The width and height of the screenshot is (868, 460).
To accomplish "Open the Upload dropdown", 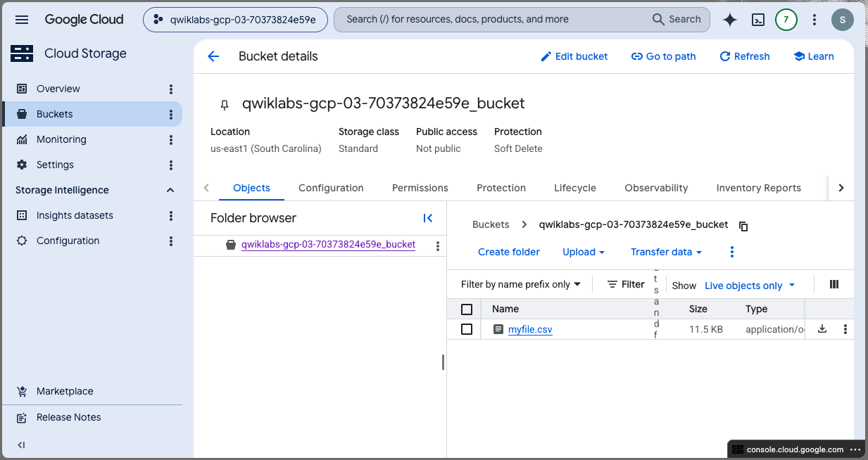I will 584,252.
